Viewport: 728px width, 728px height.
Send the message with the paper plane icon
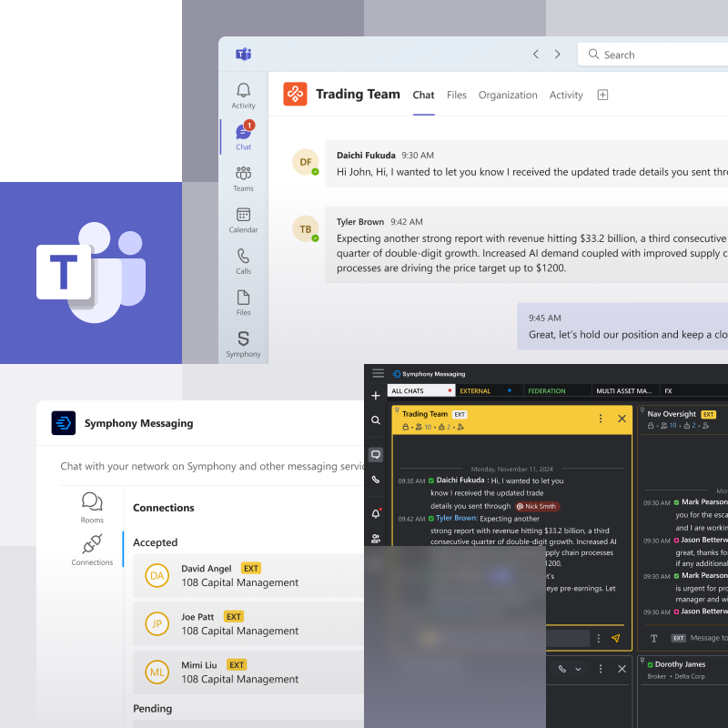point(616,639)
